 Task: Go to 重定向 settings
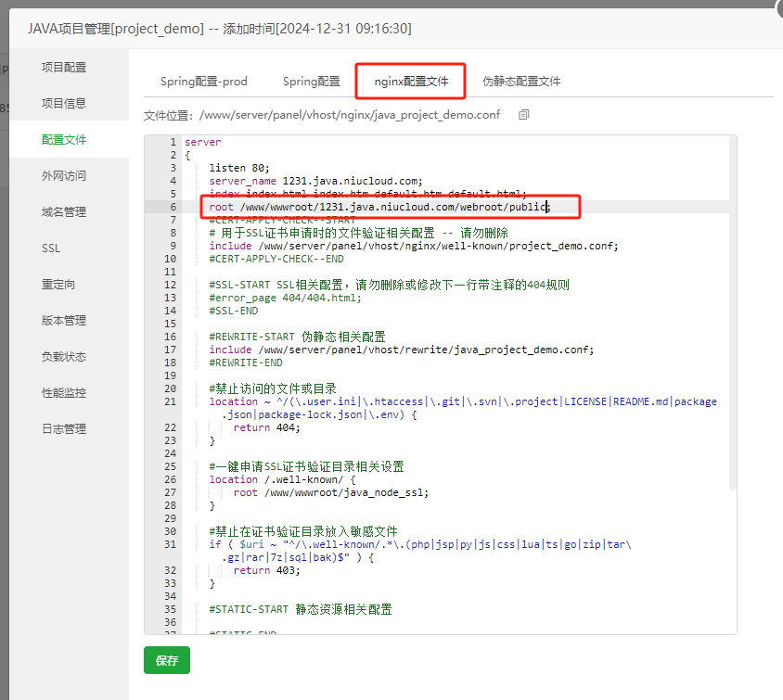[x=58, y=285]
